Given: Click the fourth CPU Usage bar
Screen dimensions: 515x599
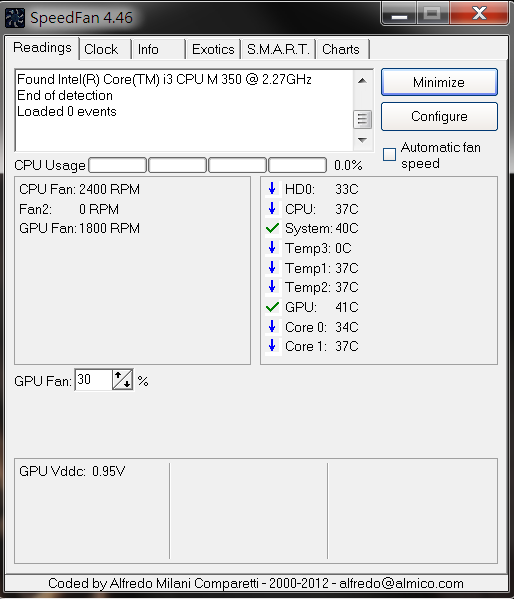Looking at the screenshot, I should [298, 165].
